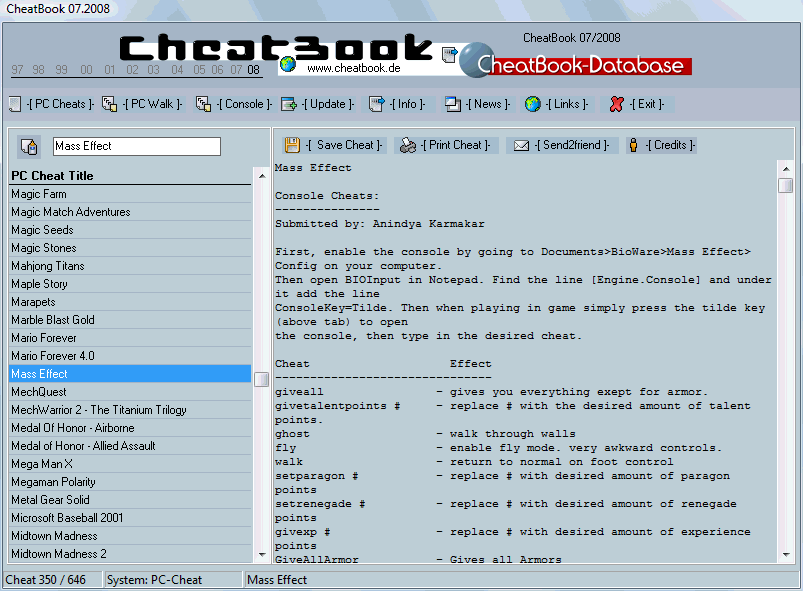
Task: Click the PC Walk icon
Action: [x=109, y=104]
